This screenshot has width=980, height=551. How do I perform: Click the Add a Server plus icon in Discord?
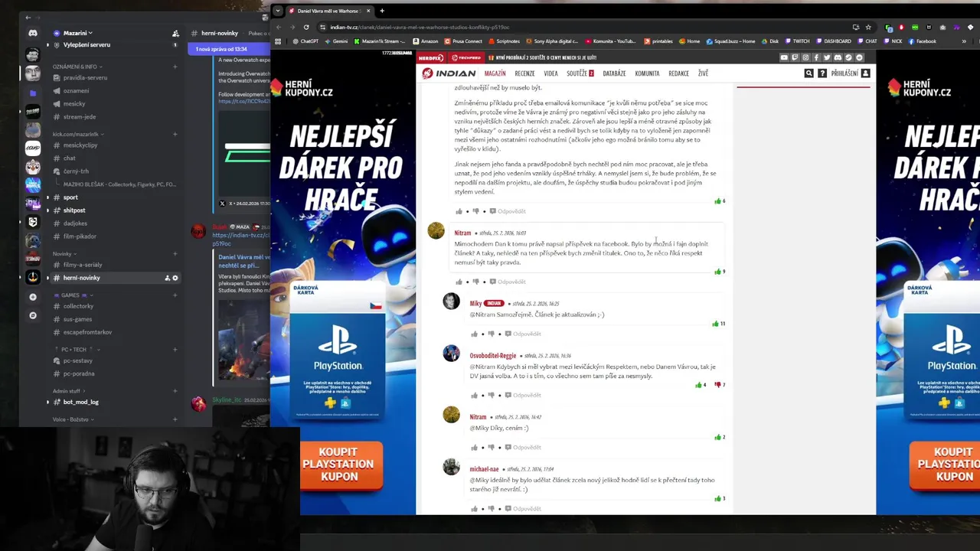(32, 297)
